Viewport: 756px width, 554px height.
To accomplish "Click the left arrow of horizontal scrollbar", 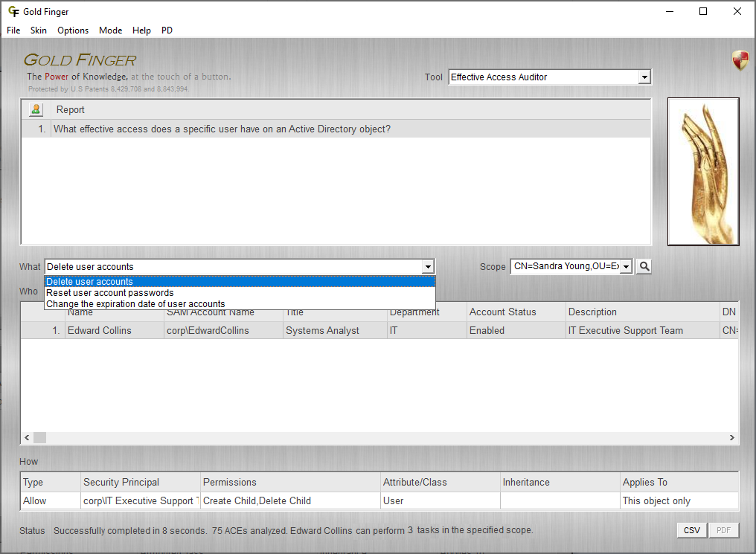I will [27, 437].
